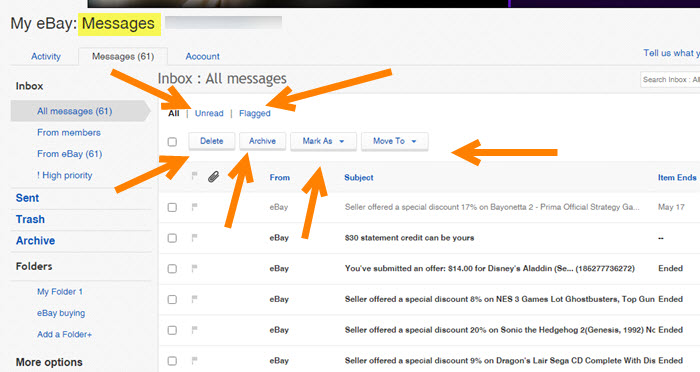Sort messages by From column
Screen dimensions: 700x372
[x=279, y=177]
